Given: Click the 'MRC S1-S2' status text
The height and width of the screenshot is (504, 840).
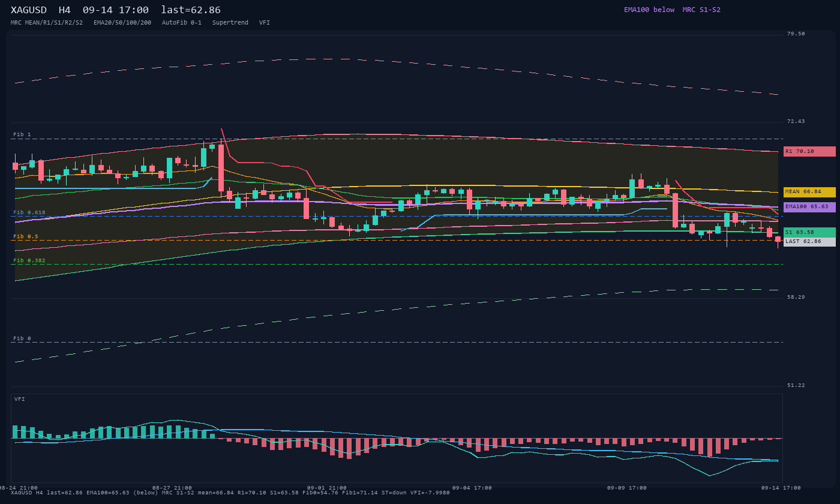Looking at the screenshot, I should tap(701, 10).
